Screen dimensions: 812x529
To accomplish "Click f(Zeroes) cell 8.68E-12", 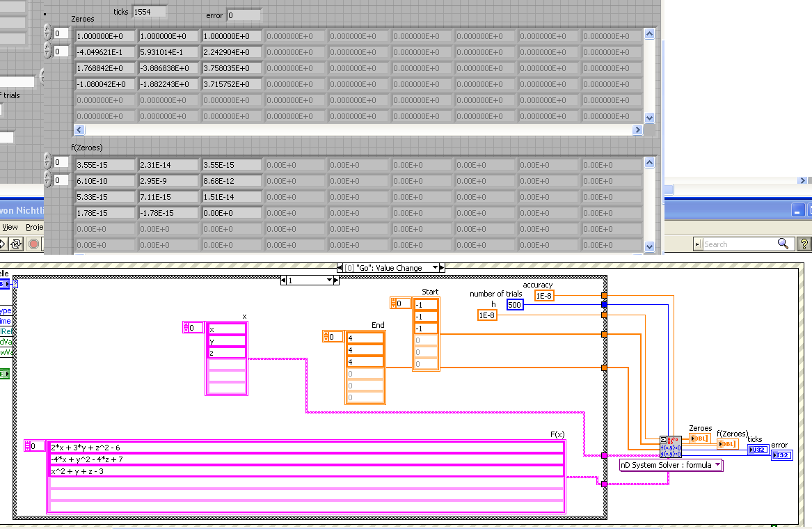I will (232, 181).
